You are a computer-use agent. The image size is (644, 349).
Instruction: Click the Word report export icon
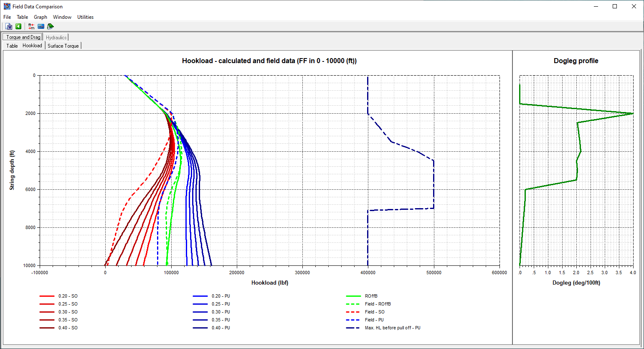(x=9, y=26)
